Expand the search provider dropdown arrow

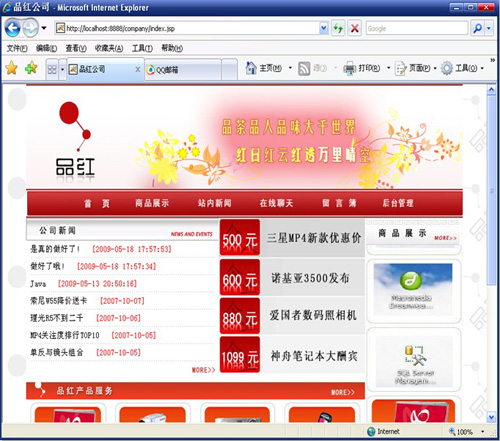pyautogui.click(x=489, y=28)
